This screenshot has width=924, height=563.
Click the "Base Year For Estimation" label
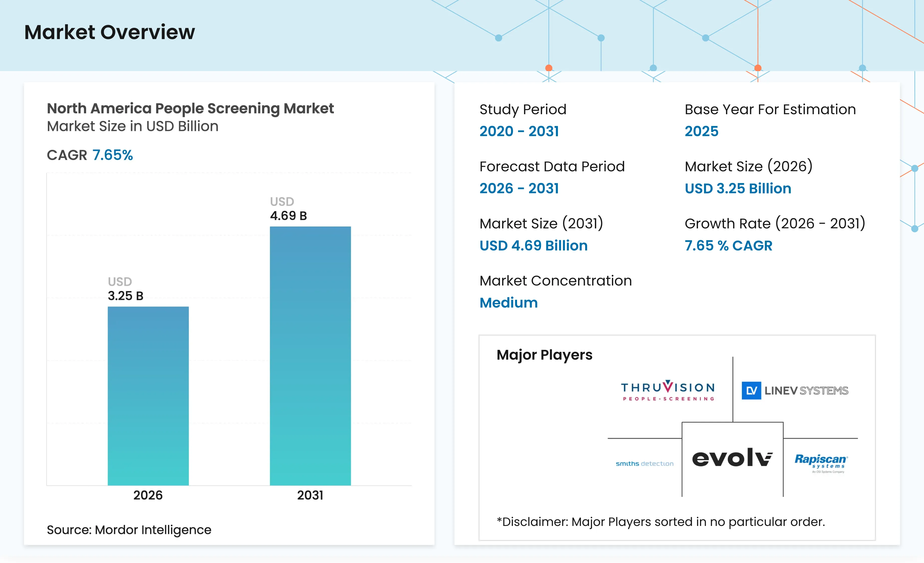(x=770, y=110)
